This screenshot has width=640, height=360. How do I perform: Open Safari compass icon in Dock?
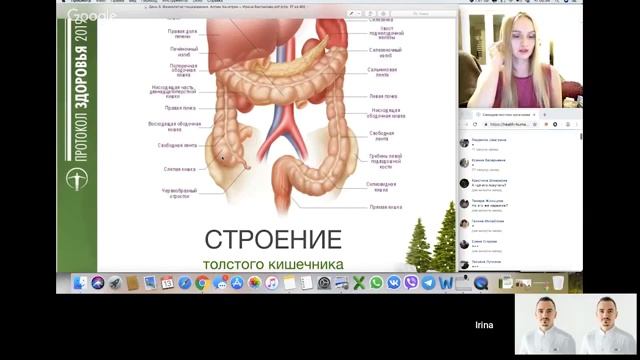(184, 283)
